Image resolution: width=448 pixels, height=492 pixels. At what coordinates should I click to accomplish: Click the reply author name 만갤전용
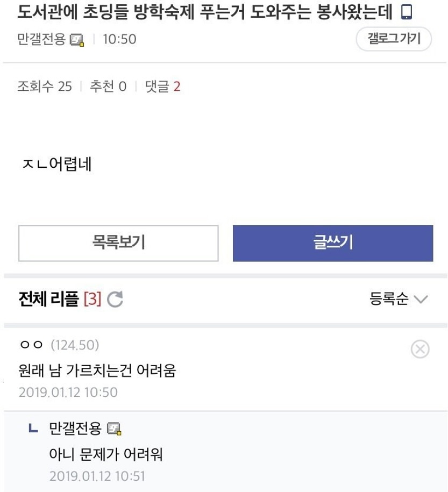point(75,429)
